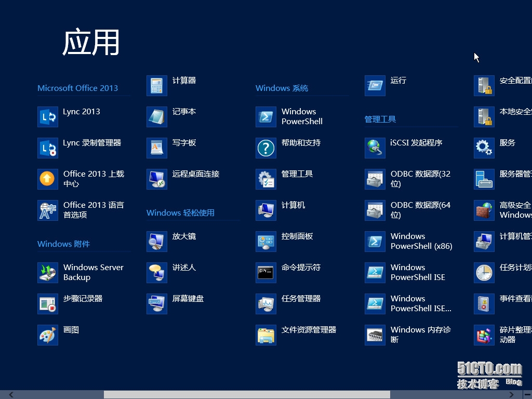Open 管理工具 icon under Windows 系统
This screenshot has height=399, width=532.
coord(266,179)
